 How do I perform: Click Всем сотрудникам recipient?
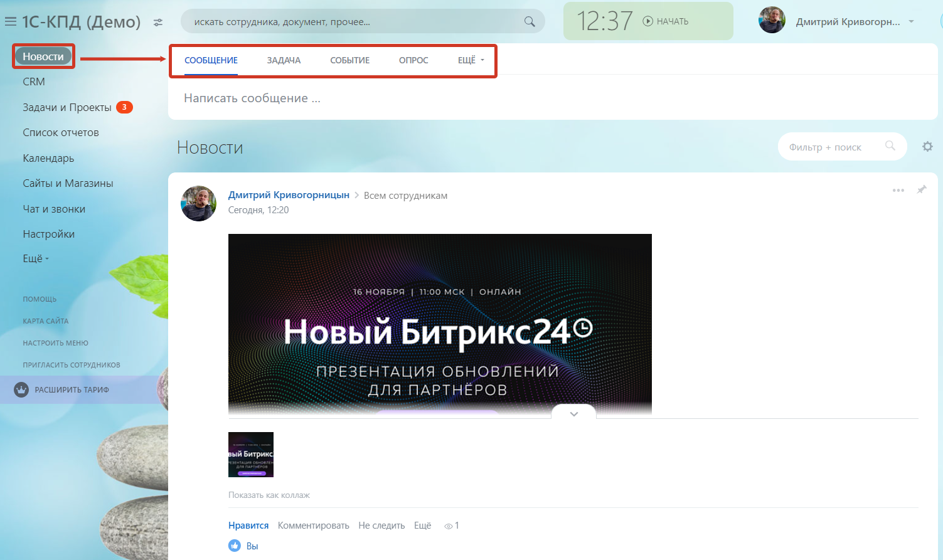point(405,196)
